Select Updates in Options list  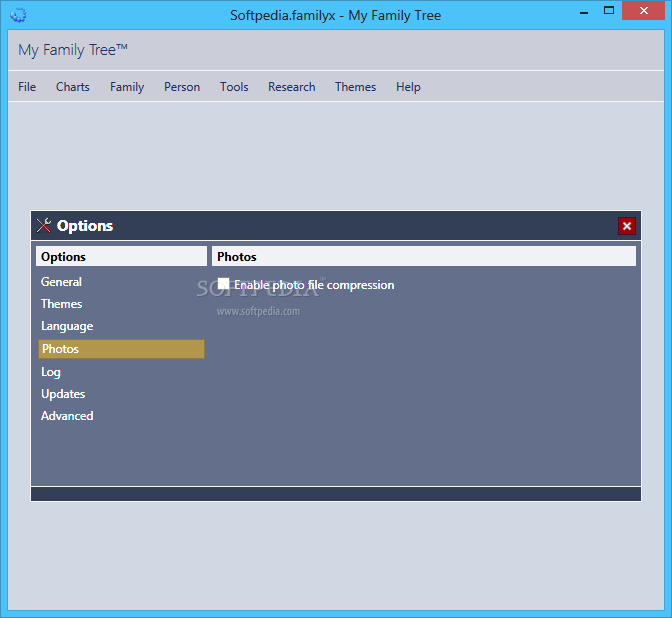tap(63, 394)
